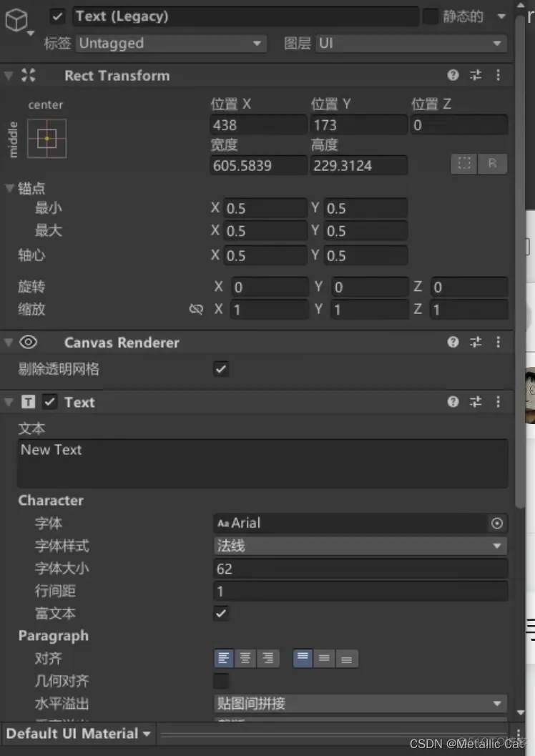Click the 缩放 scale X field

click(269, 310)
